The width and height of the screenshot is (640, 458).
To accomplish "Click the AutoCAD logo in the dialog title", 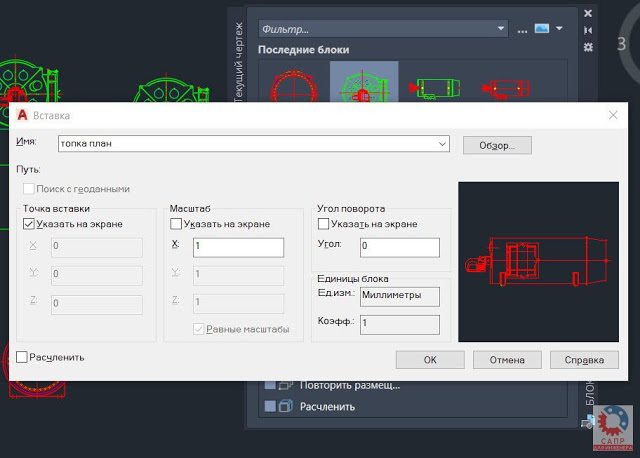I will (21, 115).
